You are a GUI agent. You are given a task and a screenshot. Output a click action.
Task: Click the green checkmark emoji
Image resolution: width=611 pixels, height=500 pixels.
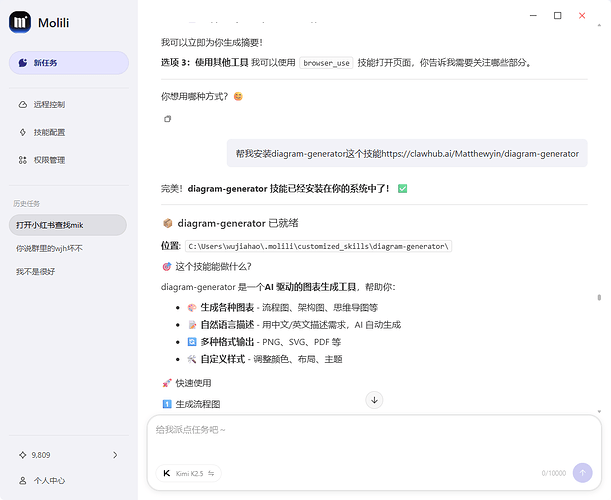pos(403,189)
